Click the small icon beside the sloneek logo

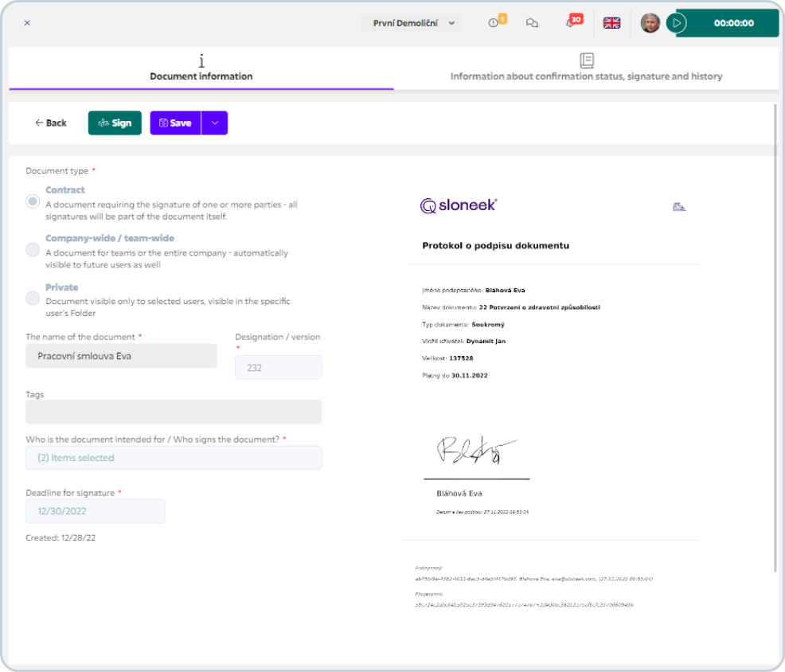tap(679, 207)
